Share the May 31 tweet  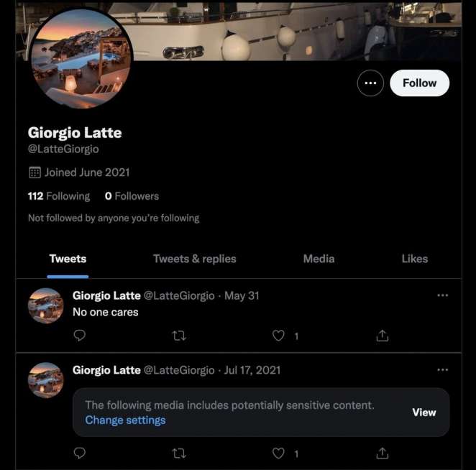pyautogui.click(x=383, y=335)
